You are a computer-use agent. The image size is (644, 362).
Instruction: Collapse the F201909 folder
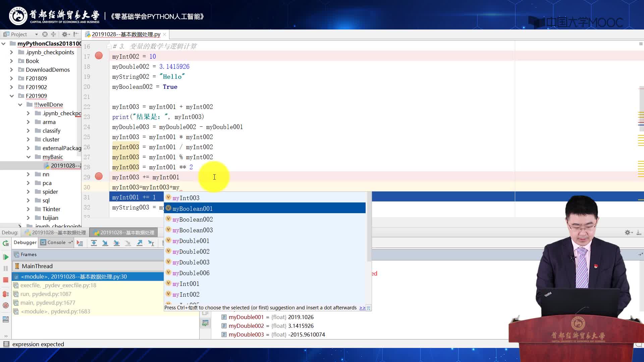click(11, 96)
